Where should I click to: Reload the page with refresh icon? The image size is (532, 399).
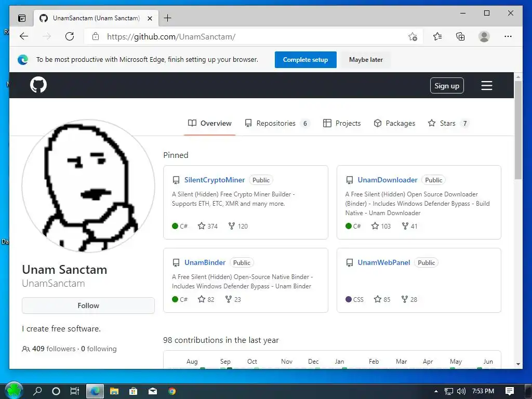(x=70, y=36)
